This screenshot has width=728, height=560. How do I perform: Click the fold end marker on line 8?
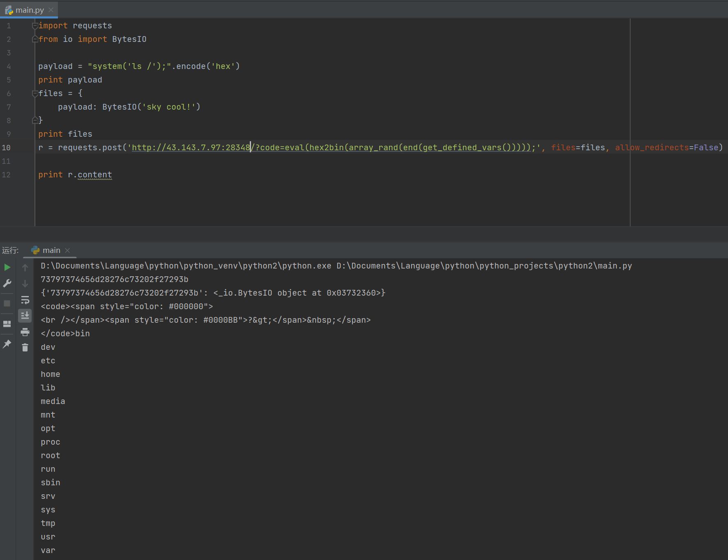(x=35, y=120)
